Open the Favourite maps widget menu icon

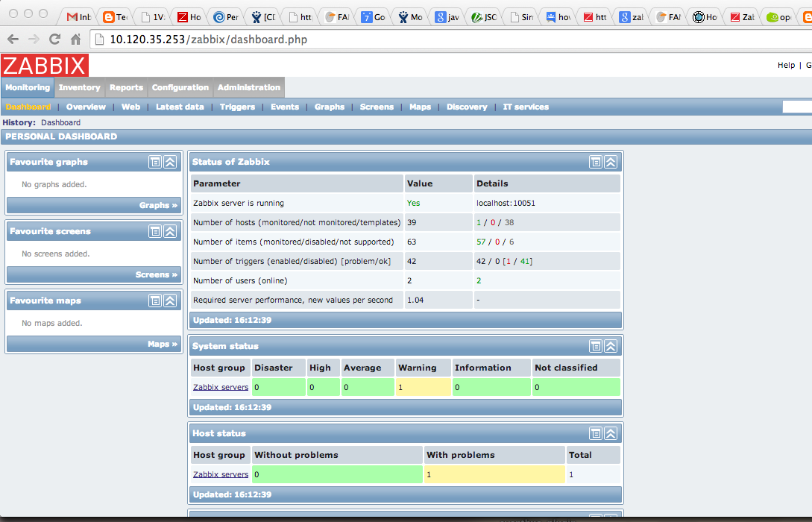(155, 301)
